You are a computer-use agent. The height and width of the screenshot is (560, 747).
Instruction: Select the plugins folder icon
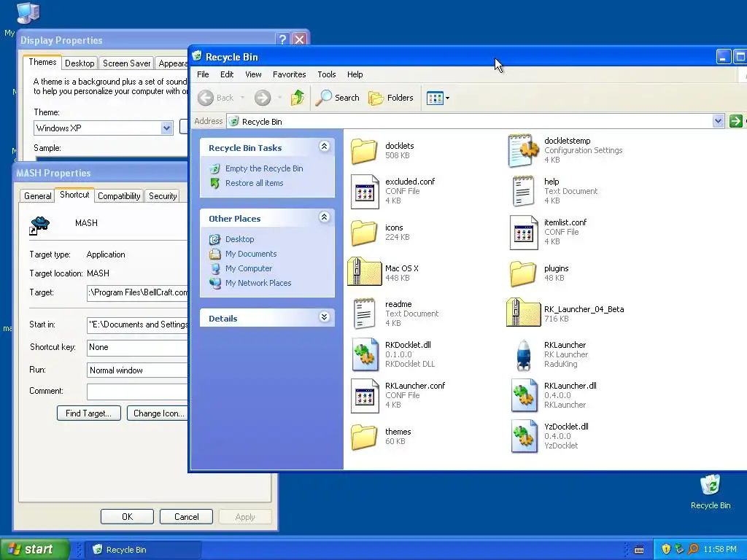tap(523, 273)
